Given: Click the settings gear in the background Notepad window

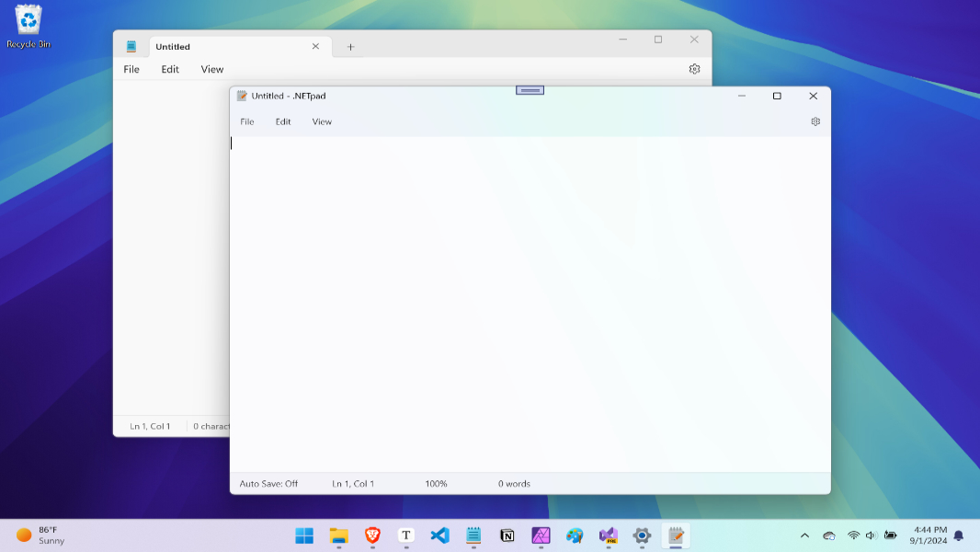Looking at the screenshot, I should pos(694,68).
